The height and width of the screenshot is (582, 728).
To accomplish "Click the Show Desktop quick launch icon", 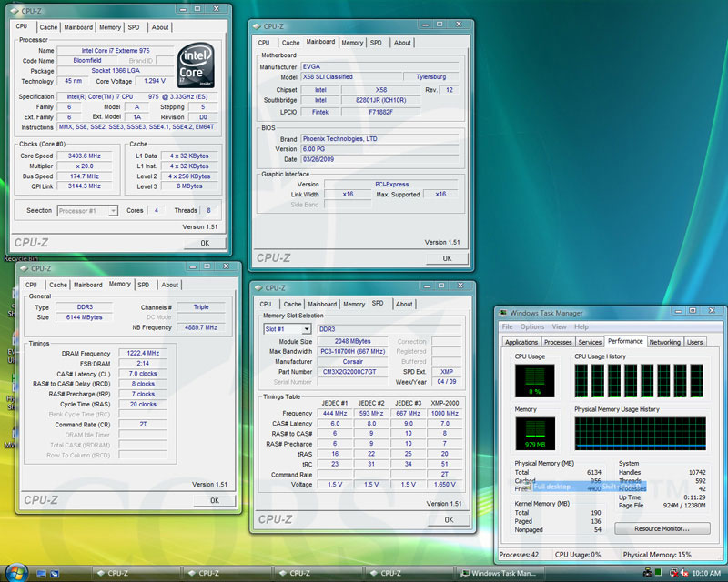I will pyautogui.click(x=41, y=574).
